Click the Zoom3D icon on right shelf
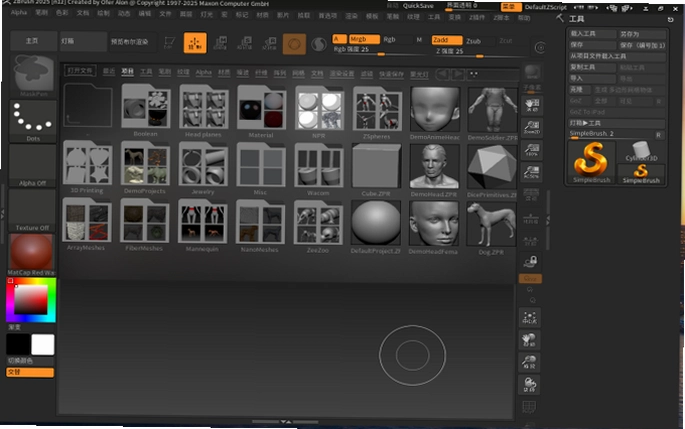 pyautogui.click(x=529, y=362)
